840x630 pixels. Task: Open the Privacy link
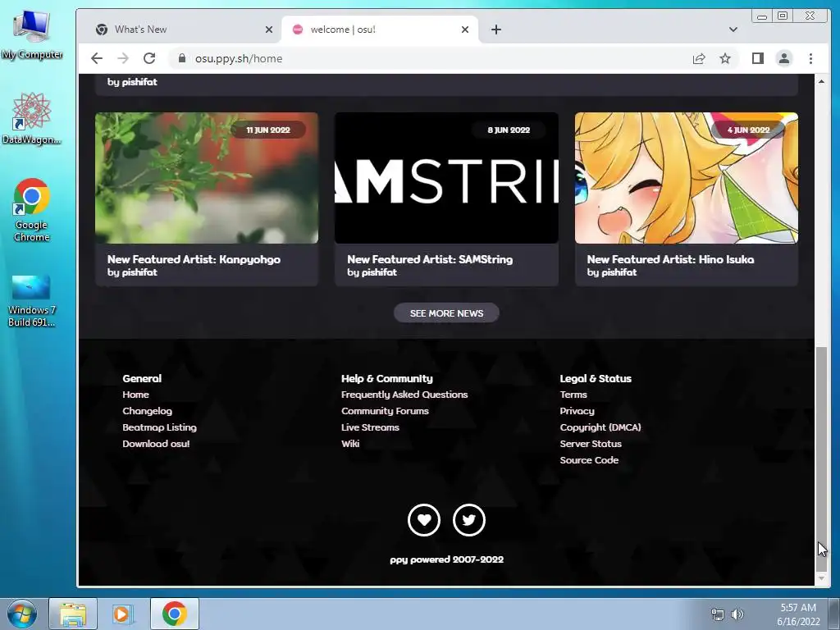click(x=577, y=411)
